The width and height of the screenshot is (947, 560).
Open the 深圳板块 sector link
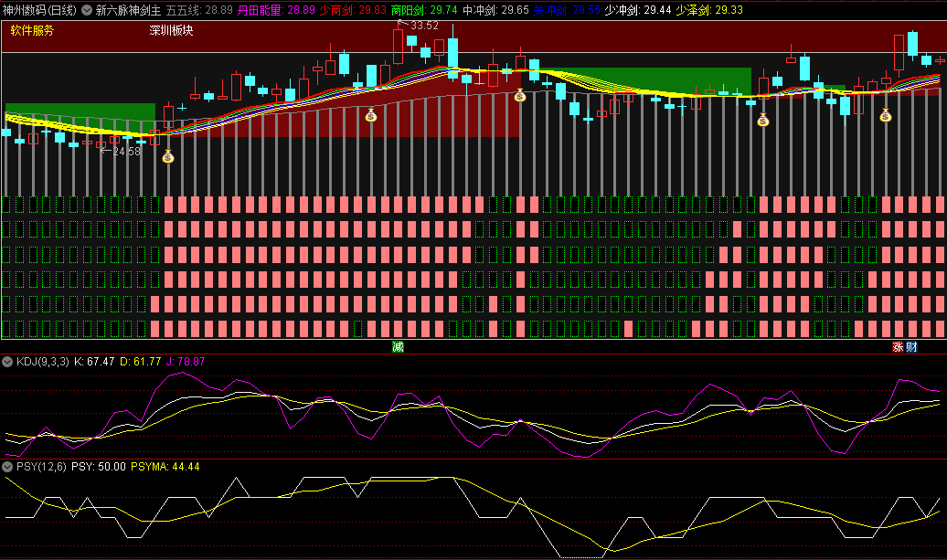[x=172, y=30]
